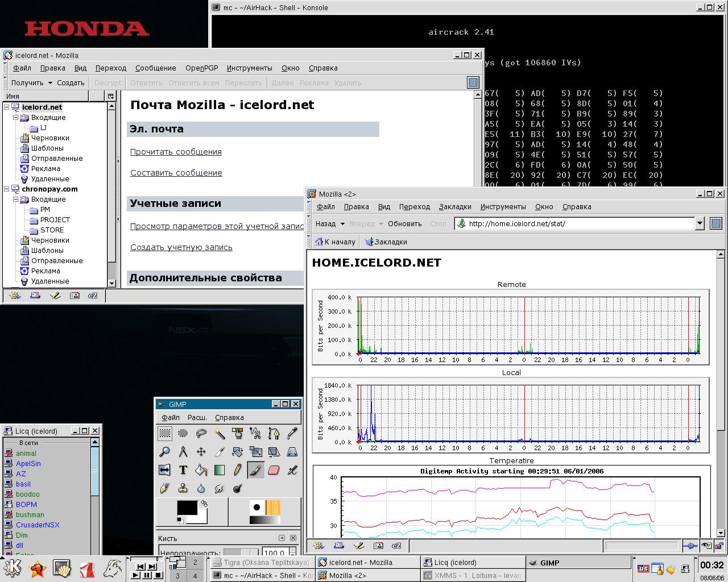Select the Eraser tool in GIMP

tap(274, 470)
